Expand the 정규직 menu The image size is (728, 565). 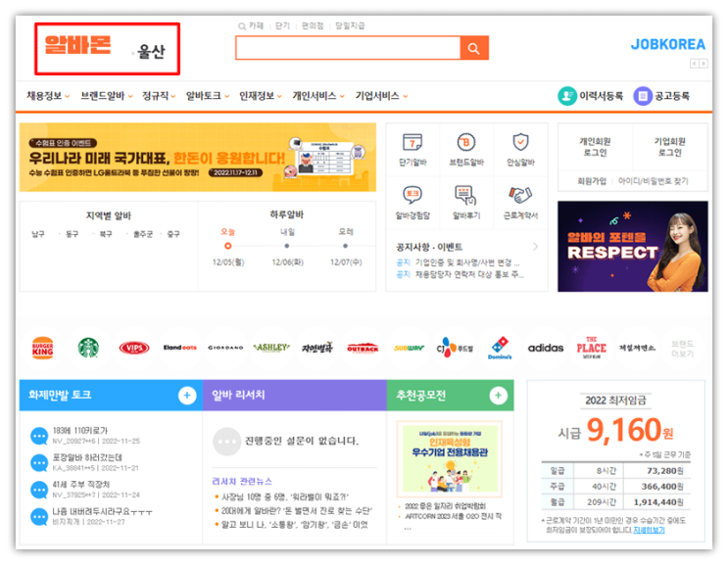159,96
